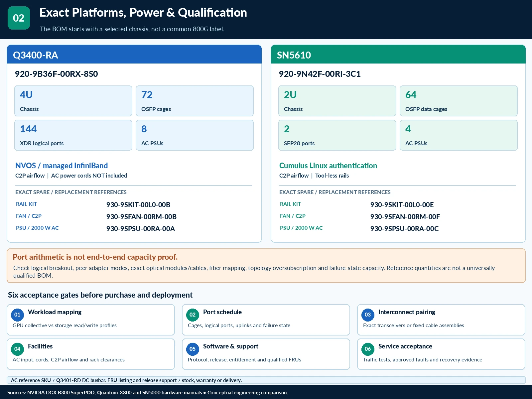532x399 pixels.
Task: Click the Service acceptance title
Action: click(405, 346)
